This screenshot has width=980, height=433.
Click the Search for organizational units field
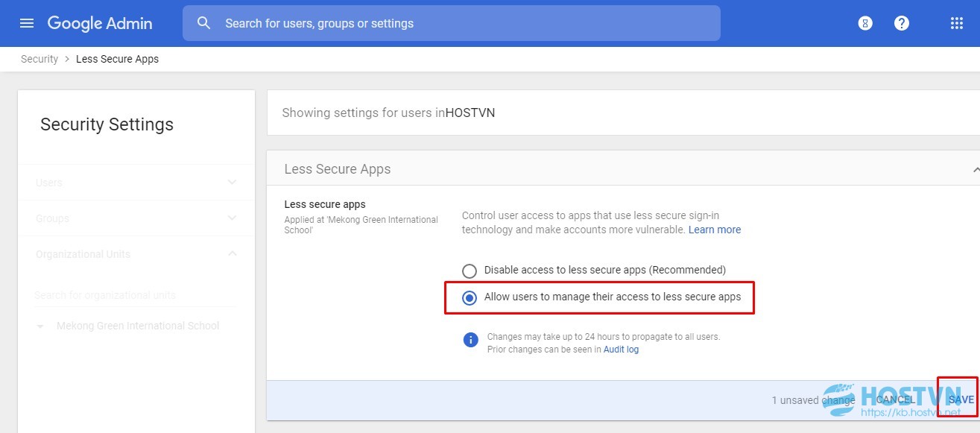135,295
